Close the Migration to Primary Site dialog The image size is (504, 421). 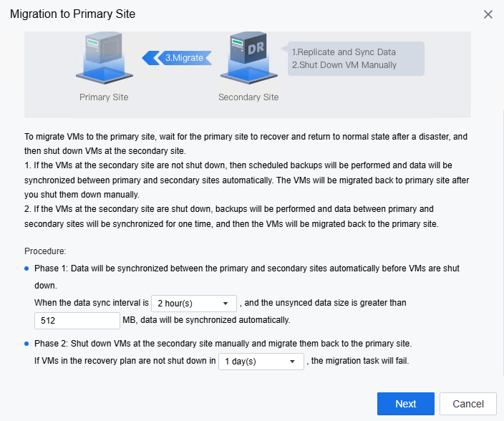coord(488,14)
